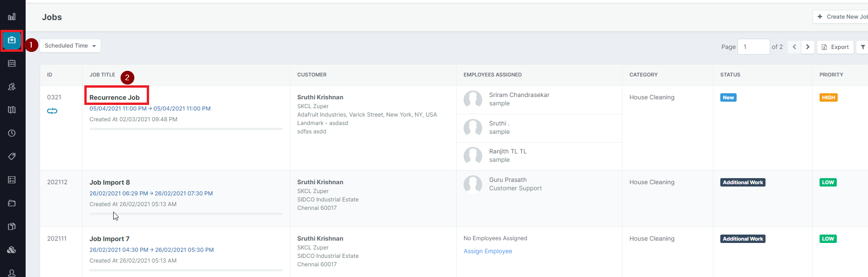This screenshot has height=277, width=868.
Task: Open the calendar icon in sidebar
Action: tap(12, 63)
